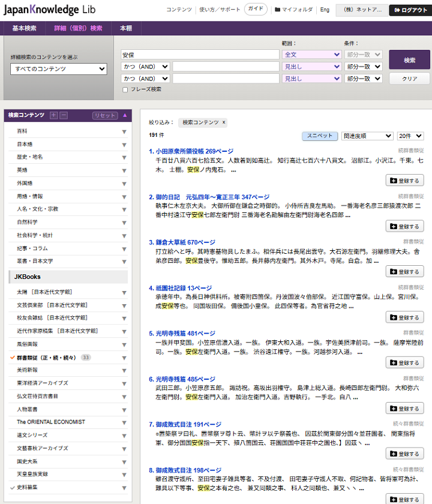Click the minus icon to collapse all search contents
432x504 pixels.
pos(64,115)
